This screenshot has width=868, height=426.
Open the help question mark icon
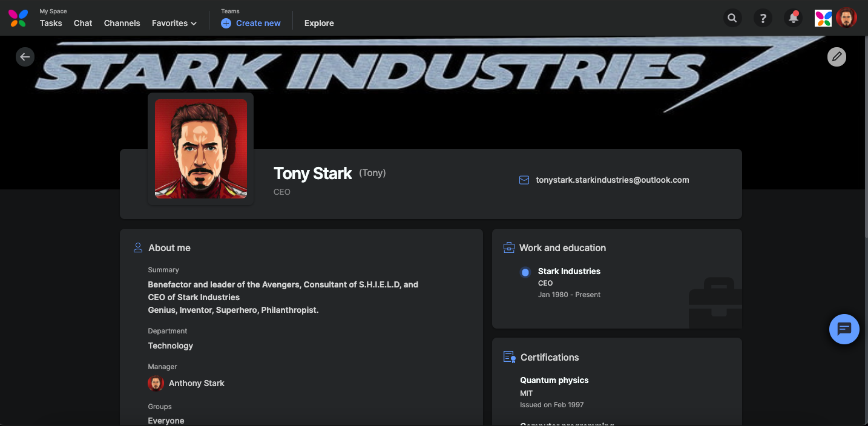[x=763, y=18]
